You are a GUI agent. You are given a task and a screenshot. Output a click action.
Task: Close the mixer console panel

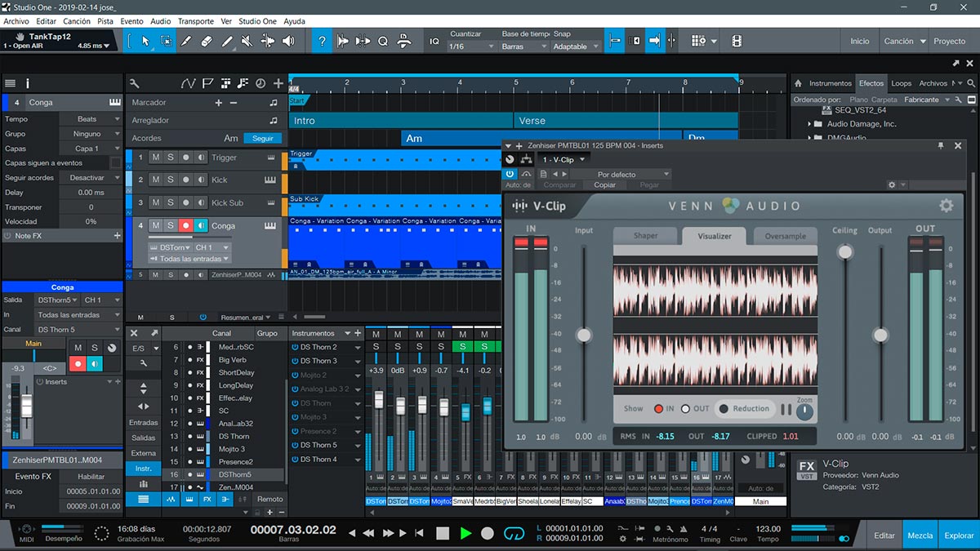tap(136, 333)
